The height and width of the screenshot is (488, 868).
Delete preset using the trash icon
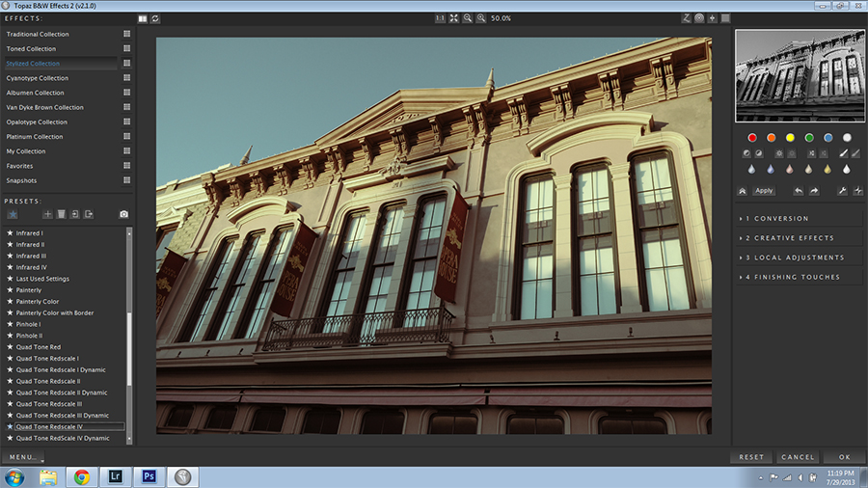[x=61, y=214]
